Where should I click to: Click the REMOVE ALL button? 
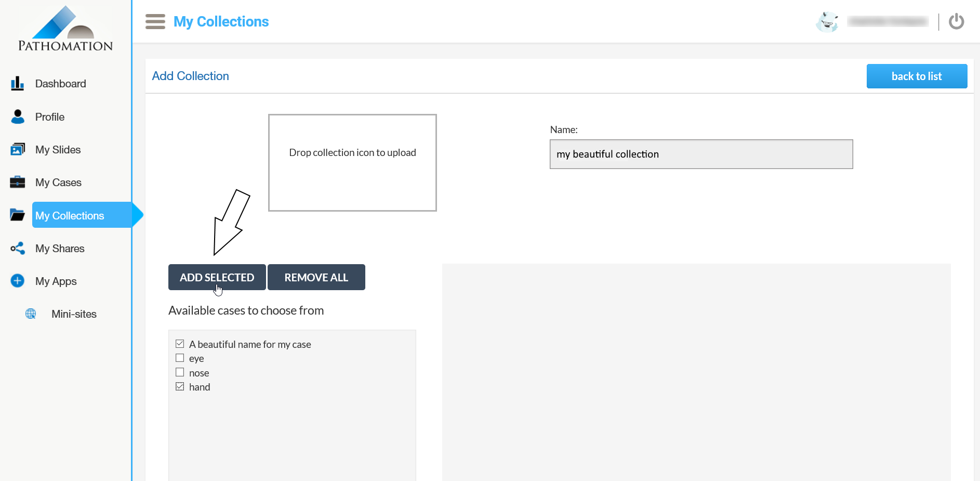pos(316,277)
